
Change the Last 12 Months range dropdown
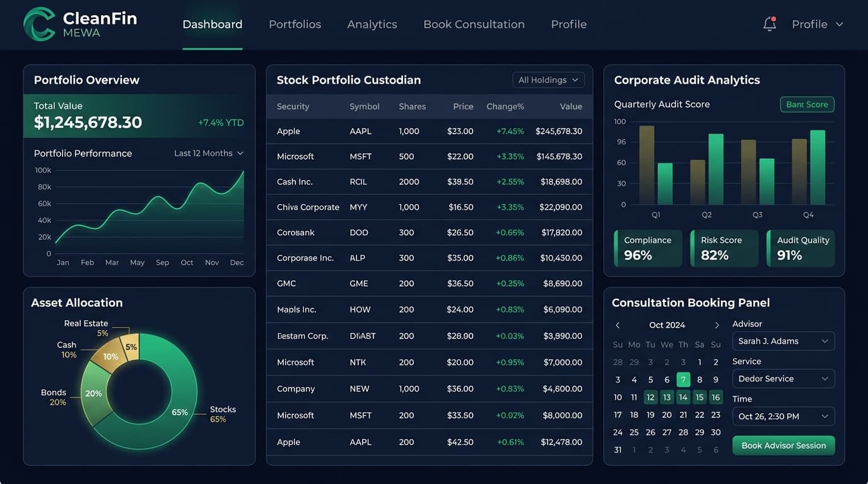tap(209, 153)
